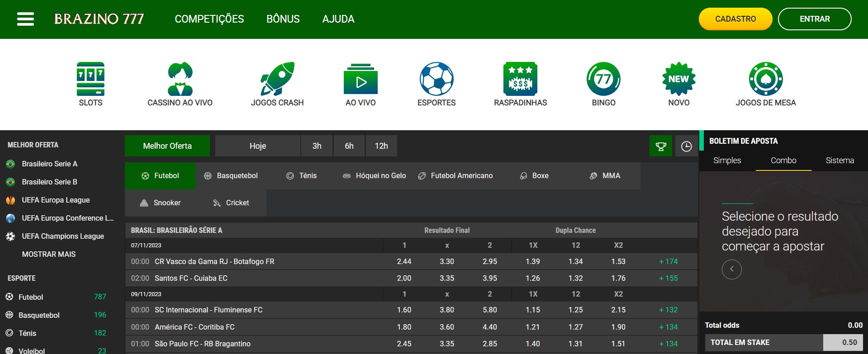Open Brasileiro Serie B league

(50, 182)
